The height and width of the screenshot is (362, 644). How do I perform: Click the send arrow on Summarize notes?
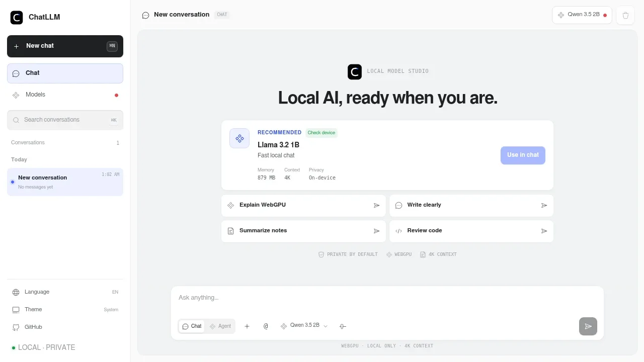pyautogui.click(x=376, y=231)
